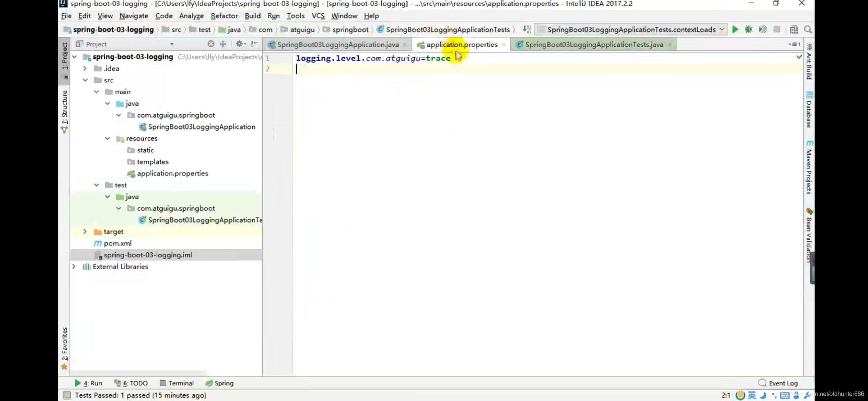
Task: Toggle the Structure tool window
Action: 65,111
